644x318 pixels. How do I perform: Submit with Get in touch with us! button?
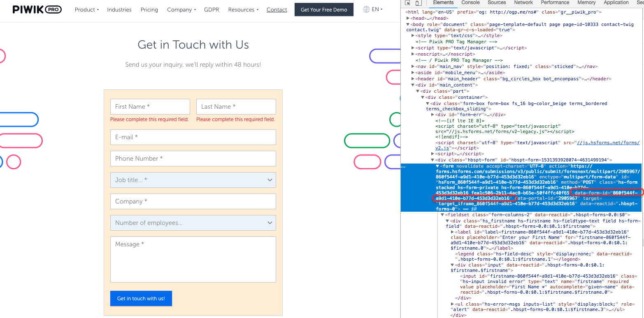coord(141,299)
